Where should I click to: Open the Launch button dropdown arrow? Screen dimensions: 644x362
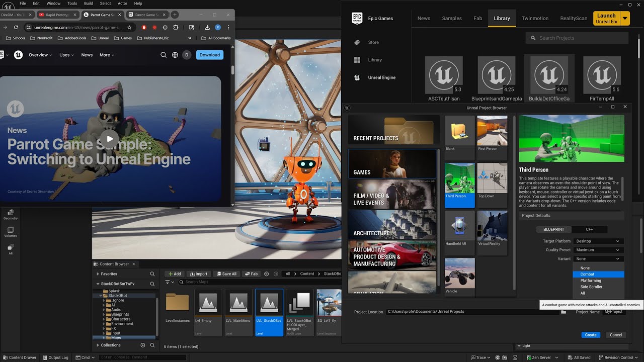[x=625, y=19]
